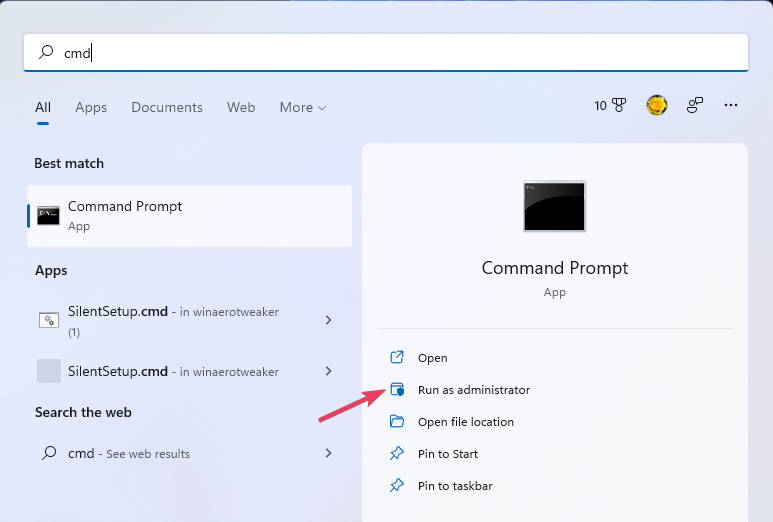This screenshot has width=773, height=522.
Task: Expand chevron for second SilentSetup.cmd result
Action: coord(329,371)
